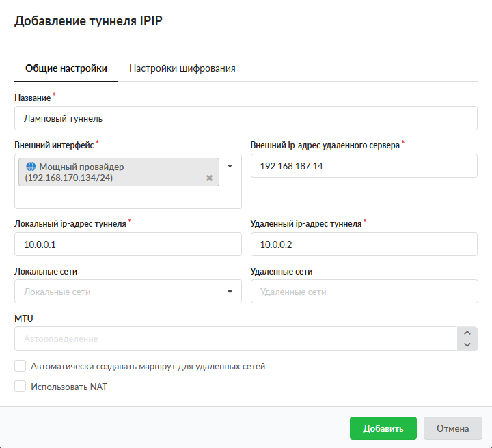The height and width of the screenshot is (448, 492).
Task: Click empty area in Внешний интерфейс box
Action: [x=128, y=198]
